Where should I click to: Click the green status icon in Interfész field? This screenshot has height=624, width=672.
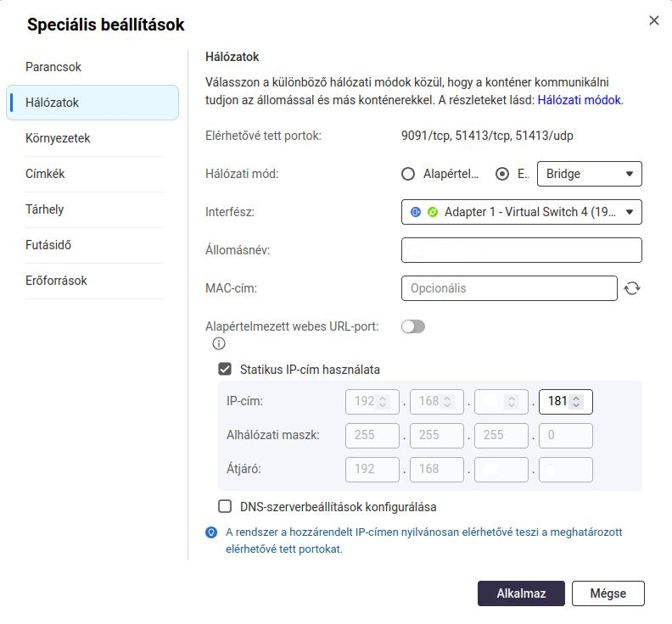tap(433, 212)
